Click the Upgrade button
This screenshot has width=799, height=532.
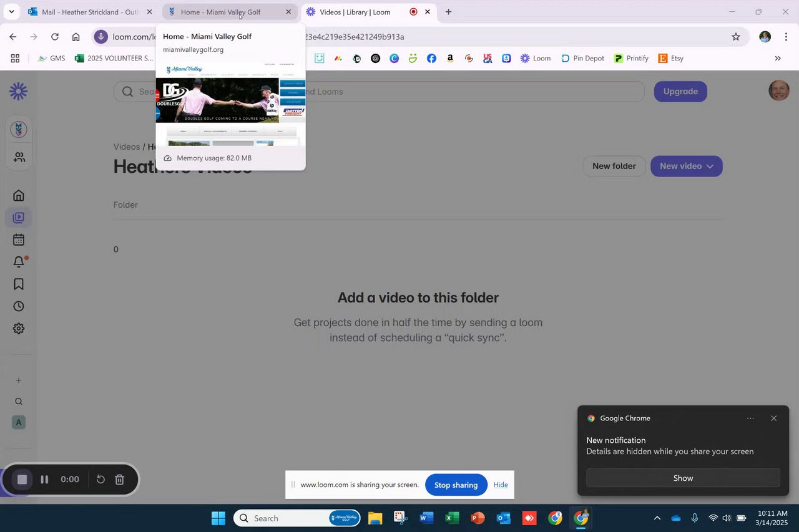[x=680, y=92]
